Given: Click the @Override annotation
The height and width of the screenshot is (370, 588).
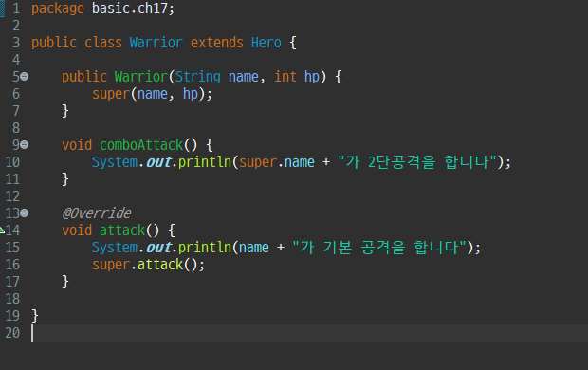Looking at the screenshot, I should [97, 213].
